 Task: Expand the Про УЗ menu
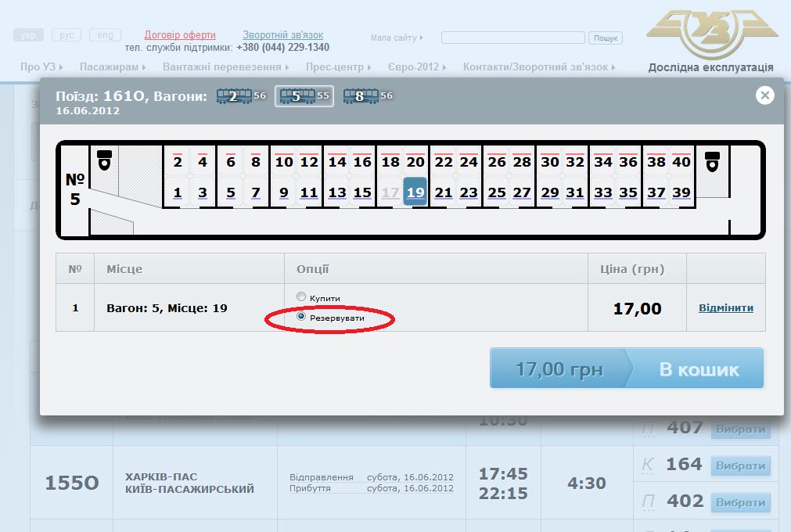(x=41, y=67)
